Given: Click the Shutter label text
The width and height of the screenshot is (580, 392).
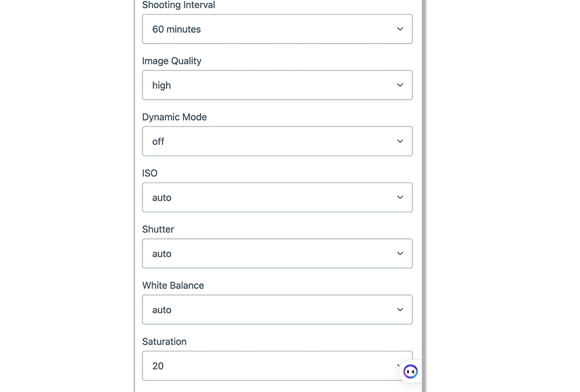Looking at the screenshot, I should [158, 230].
